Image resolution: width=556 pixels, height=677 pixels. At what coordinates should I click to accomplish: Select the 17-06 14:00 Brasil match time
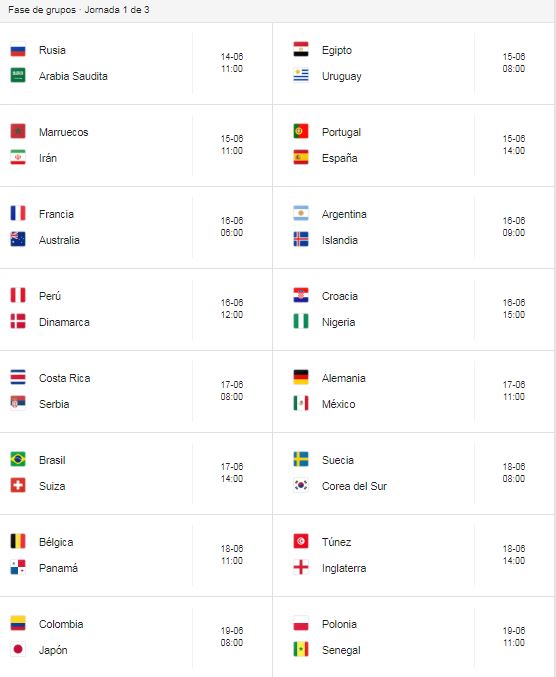(x=232, y=473)
